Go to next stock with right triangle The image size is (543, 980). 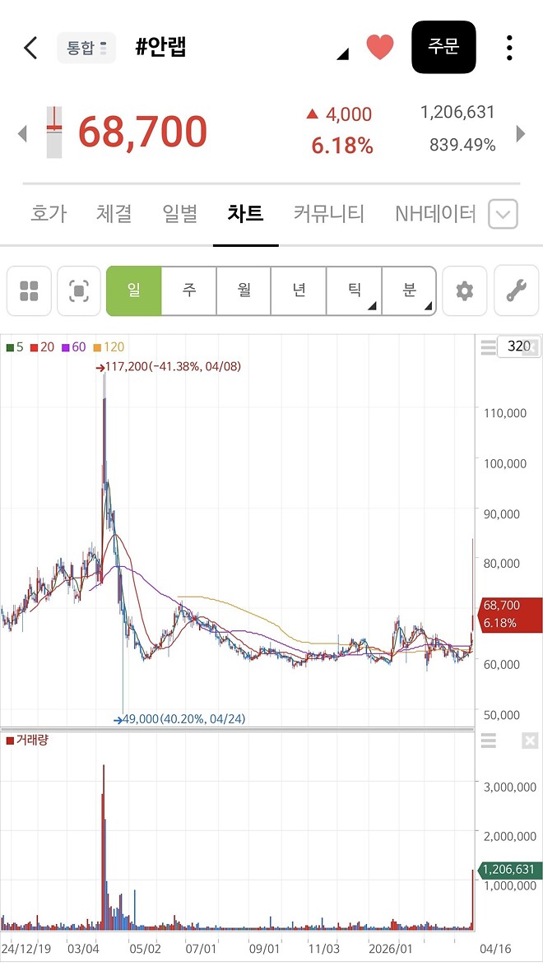point(520,133)
